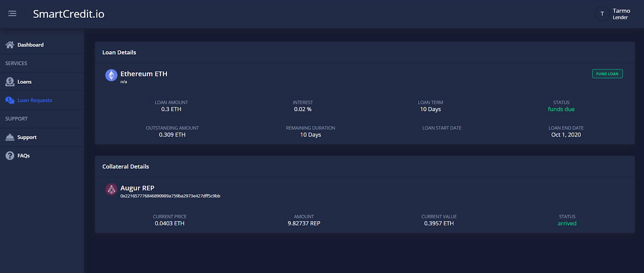The width and height of the screenshot is (644, 273).
Task: Click the current value 0.3957 ETH
Action: tap(439, 224)
